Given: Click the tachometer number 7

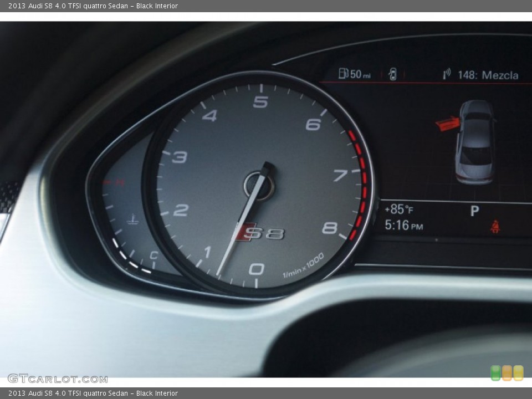Looking at the screenshot, I should (340, 175).
